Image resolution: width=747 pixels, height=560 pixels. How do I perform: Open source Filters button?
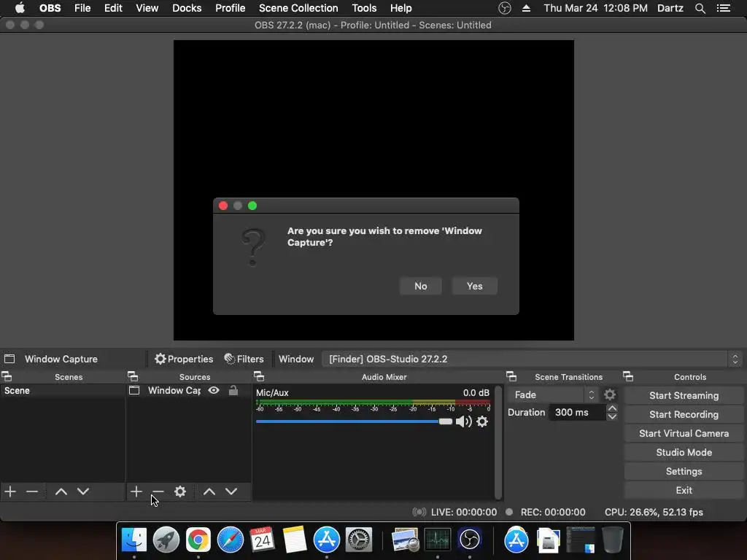tap(244, 359)
